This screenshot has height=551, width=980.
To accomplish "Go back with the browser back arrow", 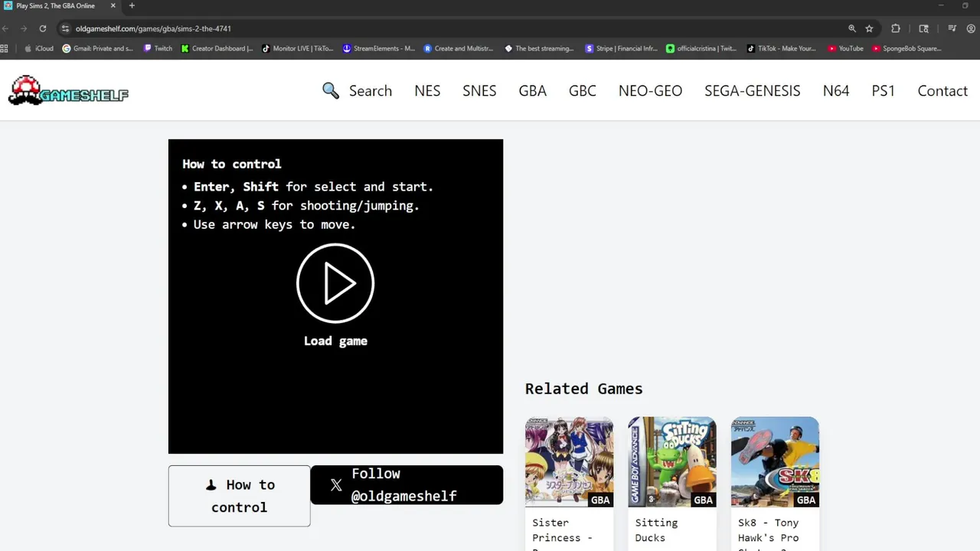I will 5,28.
